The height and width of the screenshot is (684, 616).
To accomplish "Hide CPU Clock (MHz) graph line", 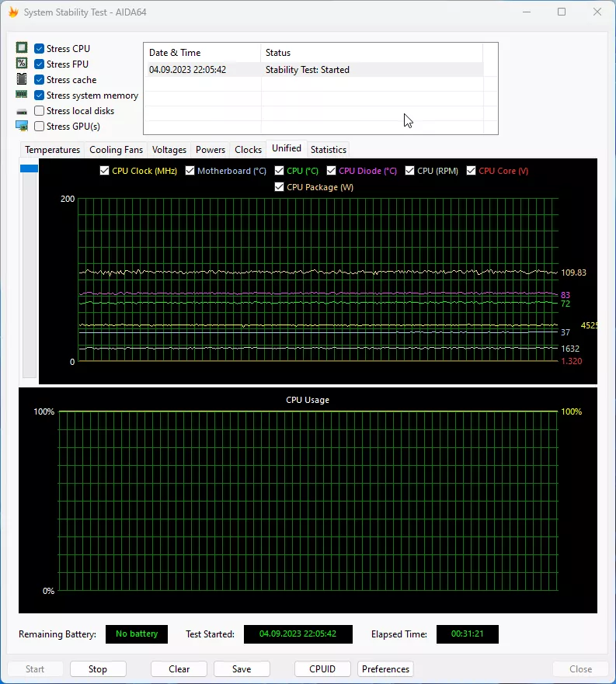I will 104,171.
